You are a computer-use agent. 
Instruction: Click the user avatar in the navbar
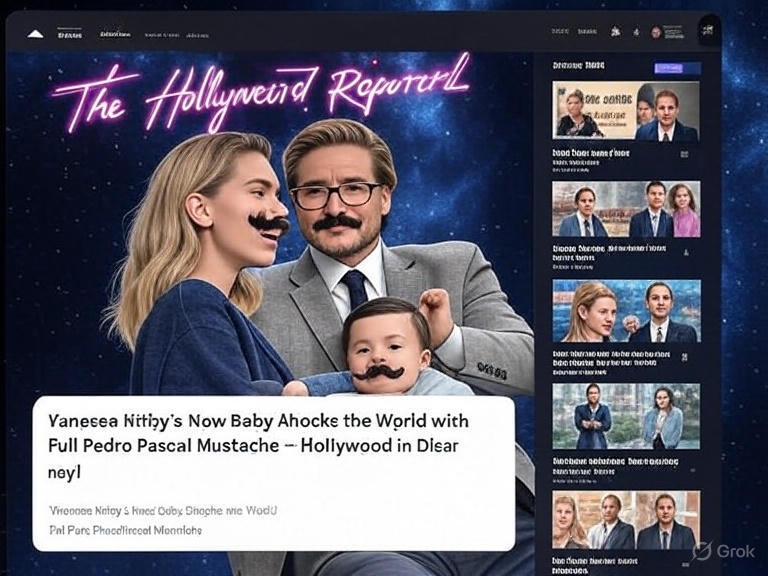[x=656, y=32]
